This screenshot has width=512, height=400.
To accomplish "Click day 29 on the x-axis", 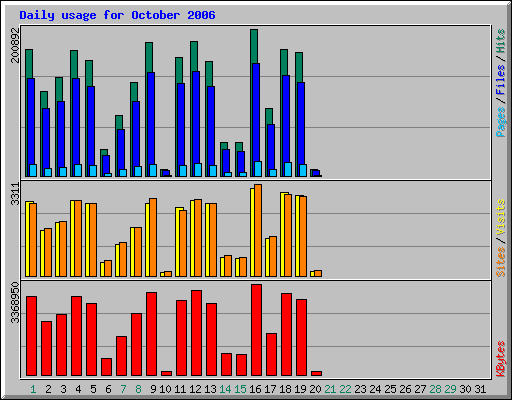I will [x=450, y=389].
